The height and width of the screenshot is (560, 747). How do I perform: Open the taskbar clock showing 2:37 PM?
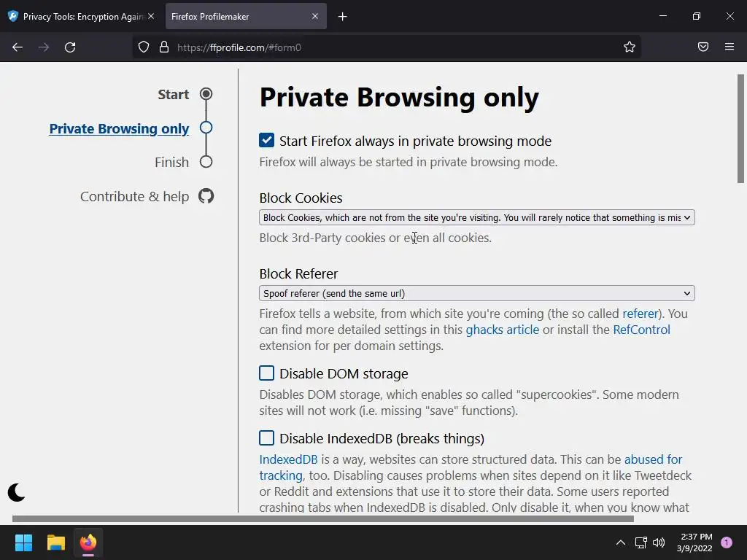694,542
